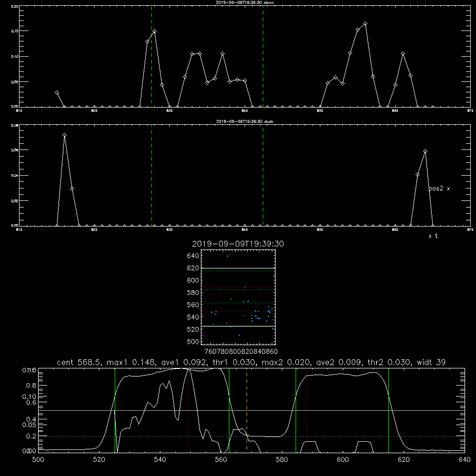
Task: Click the '640' x-axis label of bottom plot
Action: tap(465, 460)
